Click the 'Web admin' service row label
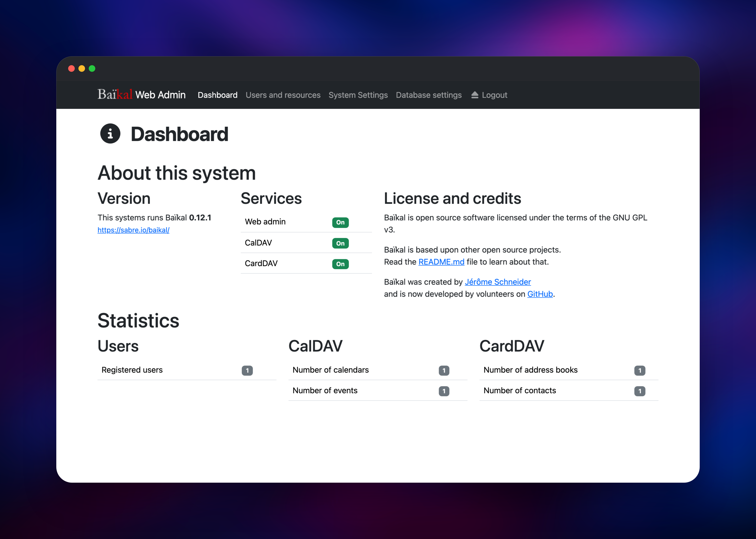Viewport: 756px width, 539px height. pos(265,222)
